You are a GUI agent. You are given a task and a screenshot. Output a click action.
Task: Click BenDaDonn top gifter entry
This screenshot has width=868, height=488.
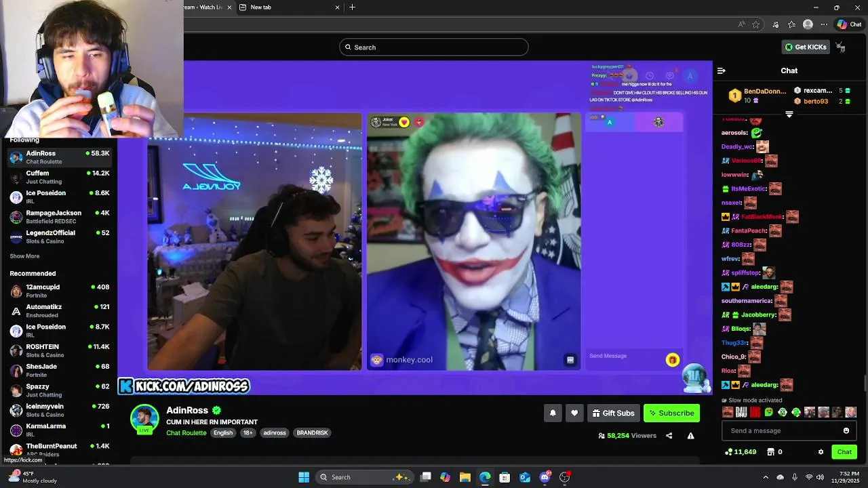pos(757,96)
